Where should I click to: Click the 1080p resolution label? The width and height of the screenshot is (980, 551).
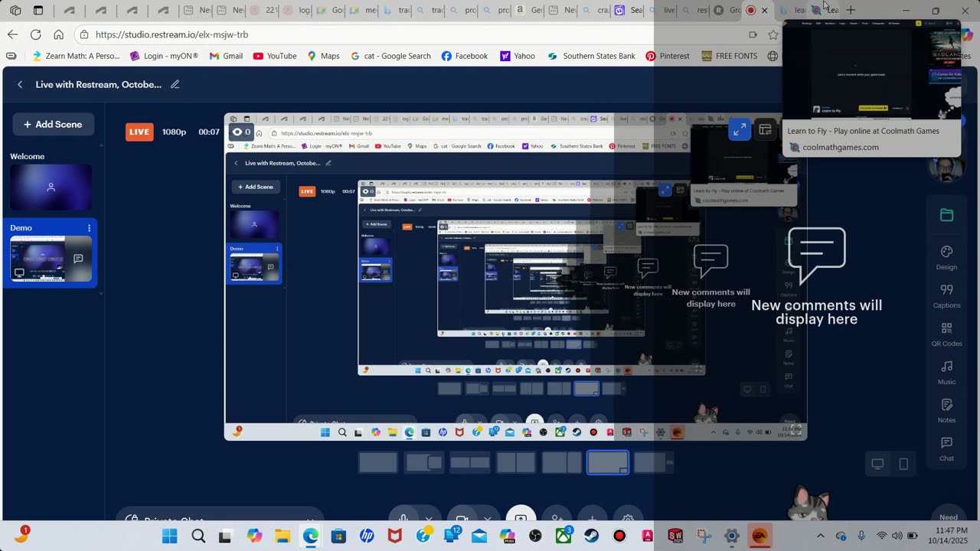click(x=174, y=132)
